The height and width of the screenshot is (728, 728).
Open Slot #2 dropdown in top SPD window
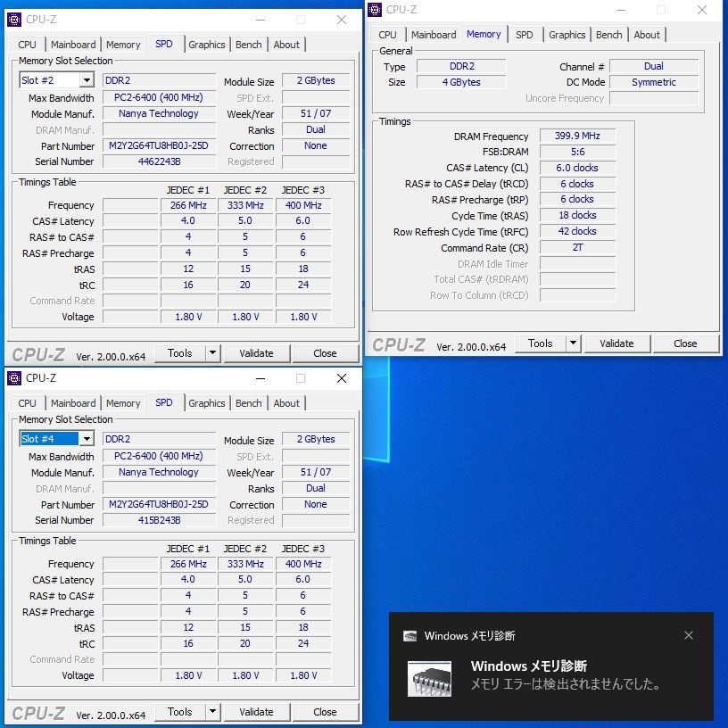pos(87,80)
